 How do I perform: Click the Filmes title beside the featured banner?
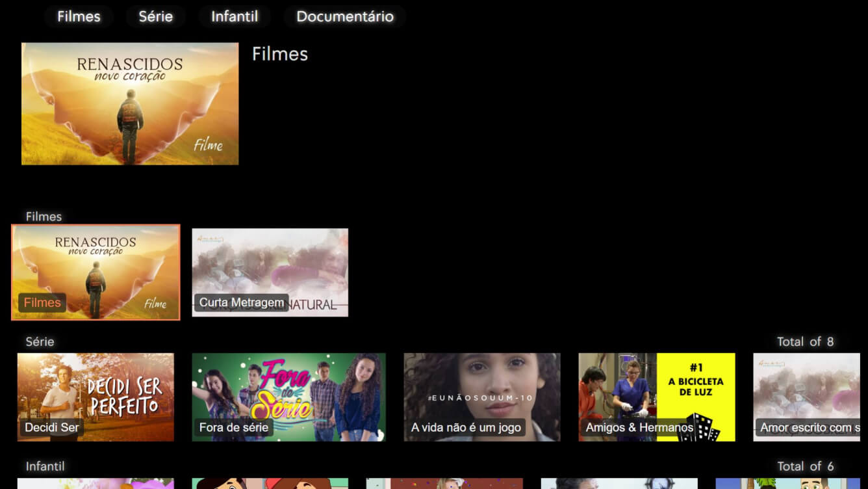[x=279, y=54]
